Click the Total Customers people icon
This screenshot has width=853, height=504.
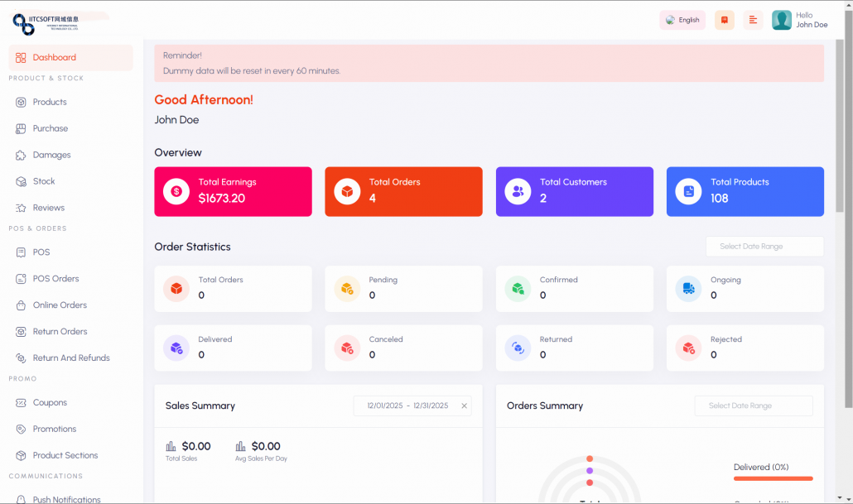coord(518,192)
